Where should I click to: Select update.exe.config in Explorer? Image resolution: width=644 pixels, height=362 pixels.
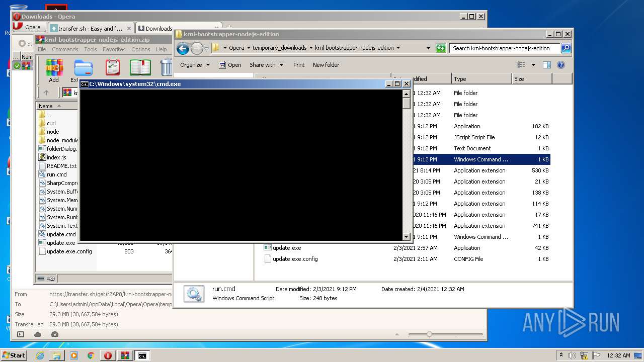(x=295, y=259)
